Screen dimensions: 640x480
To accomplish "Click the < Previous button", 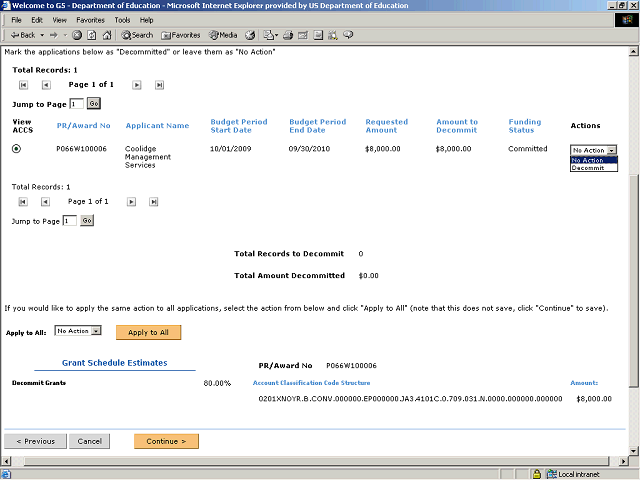I will tap(35, 441).
